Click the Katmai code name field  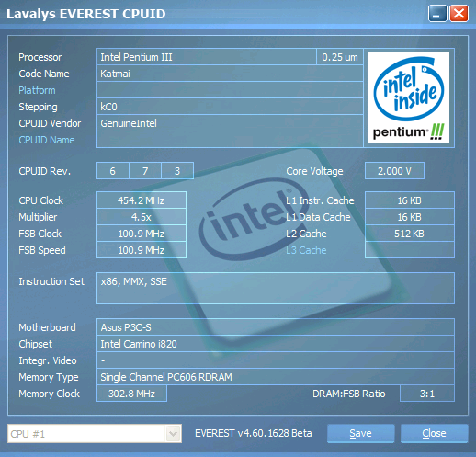[x=230, y=74]
